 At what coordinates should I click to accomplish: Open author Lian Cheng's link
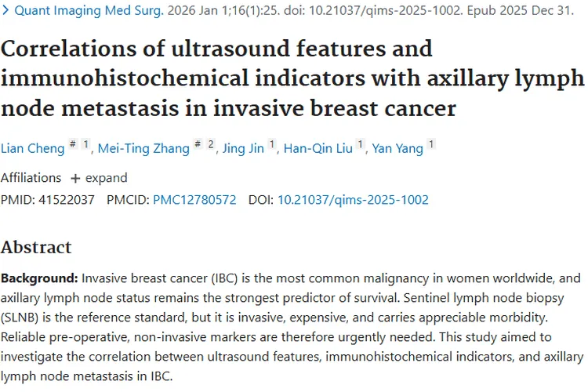click(31, 148)
